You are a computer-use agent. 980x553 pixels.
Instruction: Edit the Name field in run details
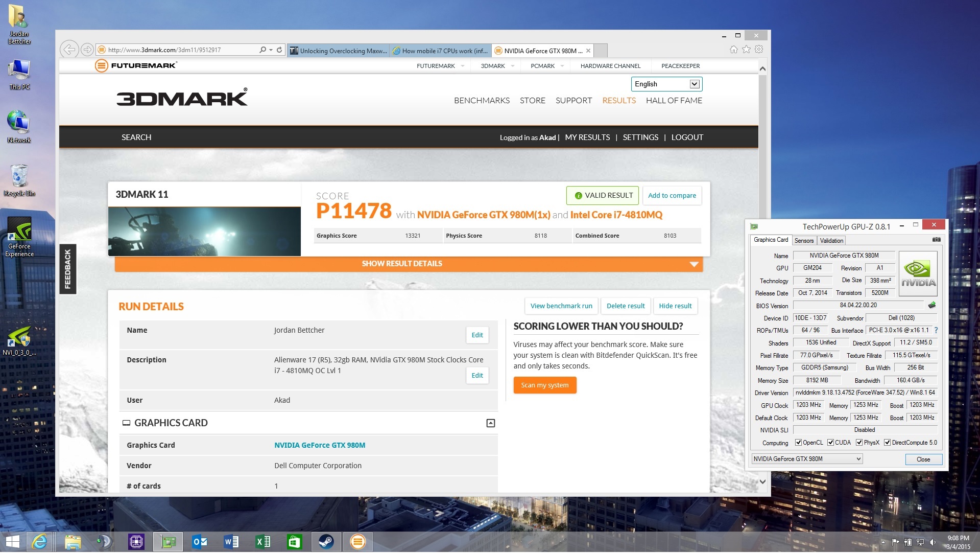477,335
